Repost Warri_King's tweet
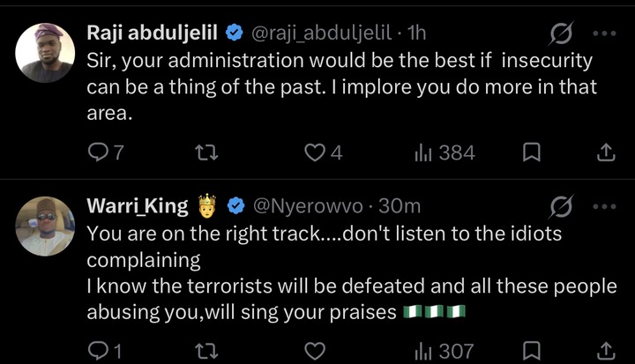The image size is (635, 364). (205, 352)
